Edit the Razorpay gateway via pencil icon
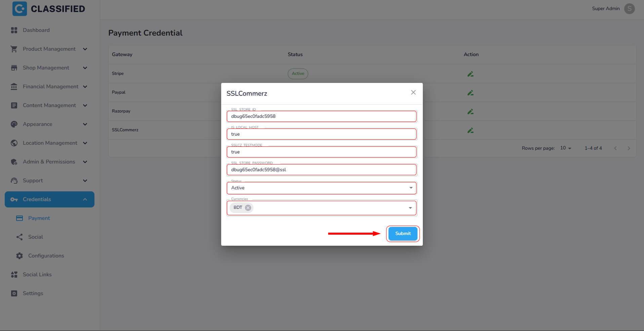This screenshot has width=644, height=331. click(x=470, y=111)
